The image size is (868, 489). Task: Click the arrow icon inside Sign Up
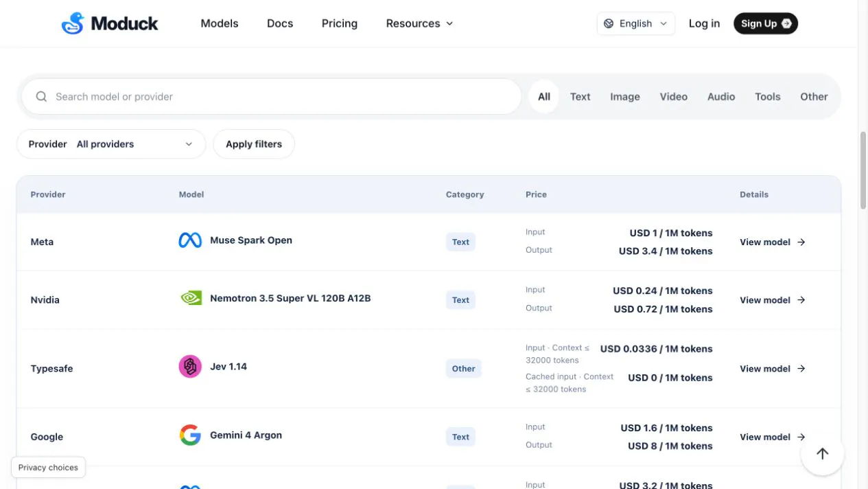786,23
